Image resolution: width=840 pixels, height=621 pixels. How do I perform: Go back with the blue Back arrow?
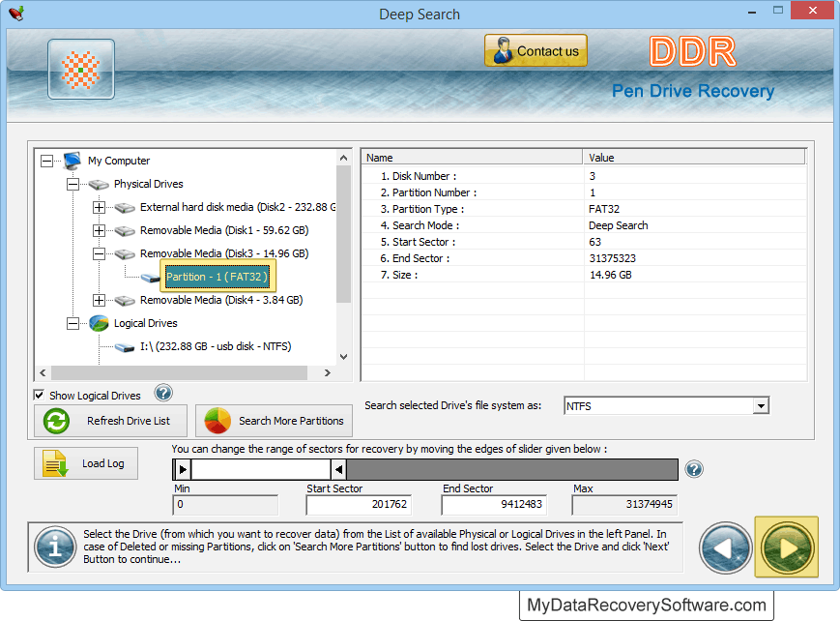click(725, 548)
